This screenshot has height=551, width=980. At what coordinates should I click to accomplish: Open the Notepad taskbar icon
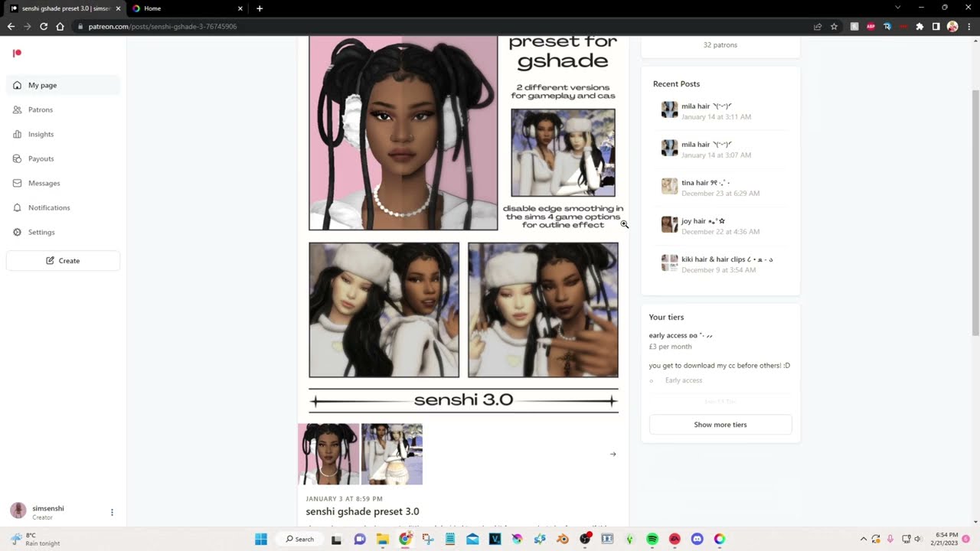click(x=450, y=539)
